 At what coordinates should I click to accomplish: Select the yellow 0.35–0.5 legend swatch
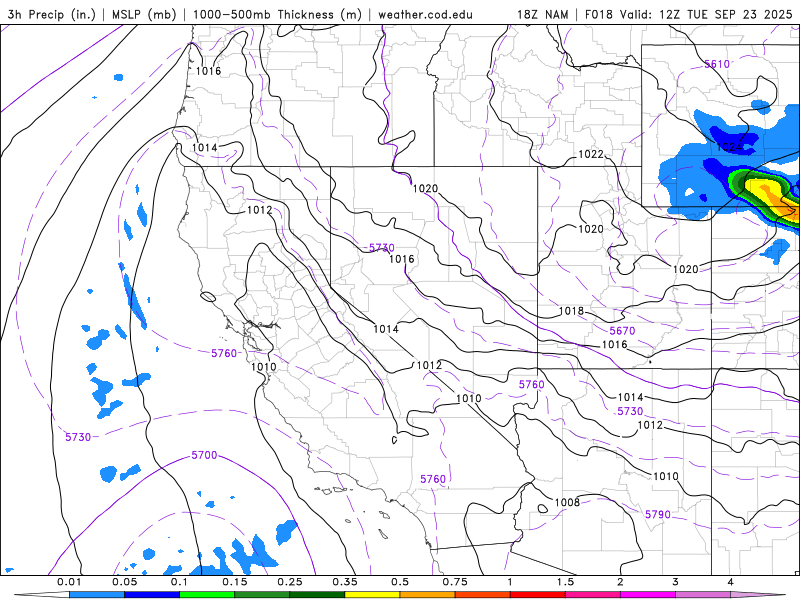coord(372,595)
